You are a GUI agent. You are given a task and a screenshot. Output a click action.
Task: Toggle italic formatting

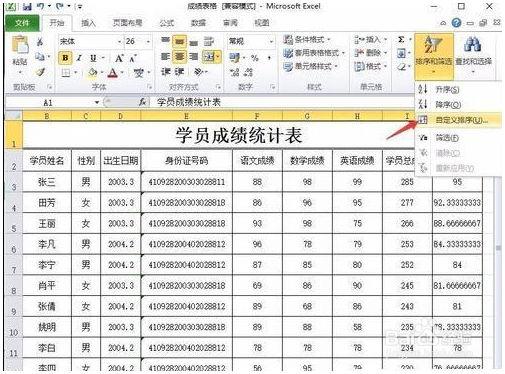pos(79,58)
